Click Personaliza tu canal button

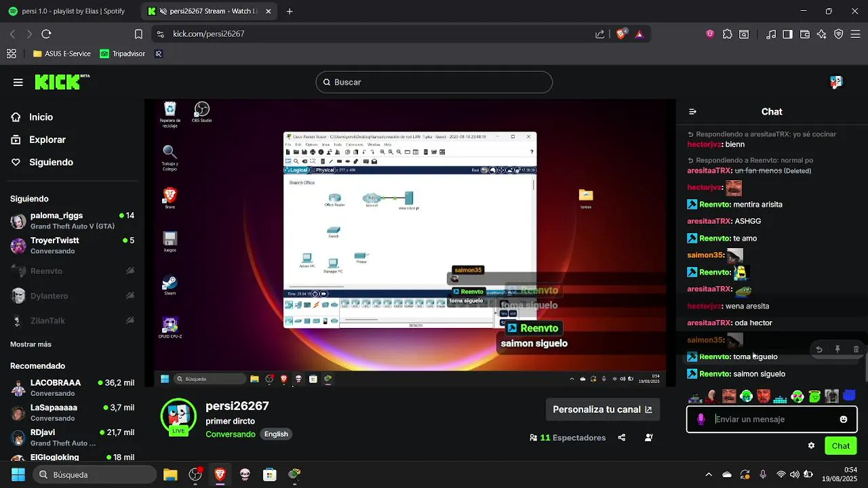(x=602, y=409)
